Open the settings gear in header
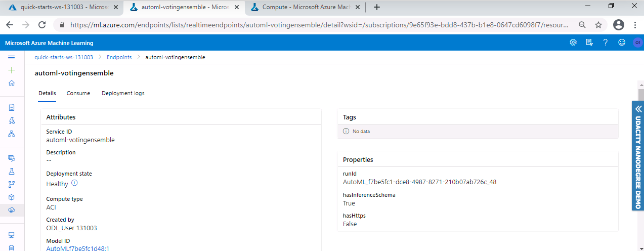The width and height of the screenshot is (644, 251). (573, 43)
